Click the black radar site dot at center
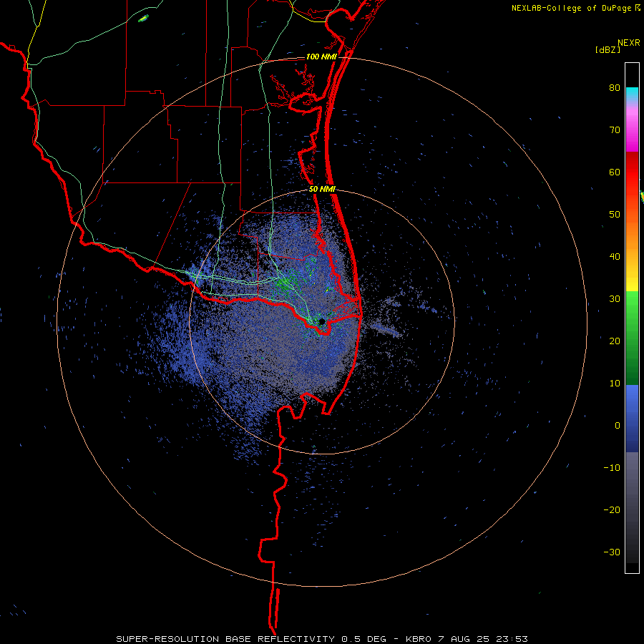The height and width of the screenshot is (644, 644). coord(322,321)
